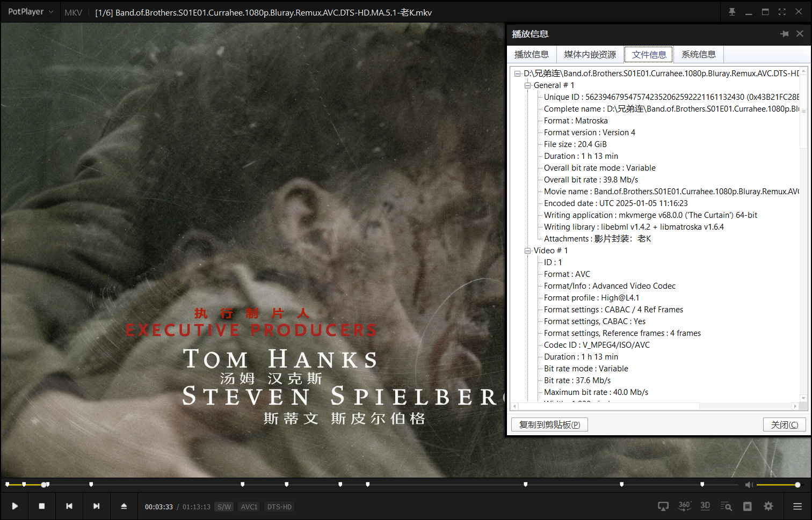Click the DTS-HD audio codec label
Screen dimensions: 812x520
[x=279, y=507]
